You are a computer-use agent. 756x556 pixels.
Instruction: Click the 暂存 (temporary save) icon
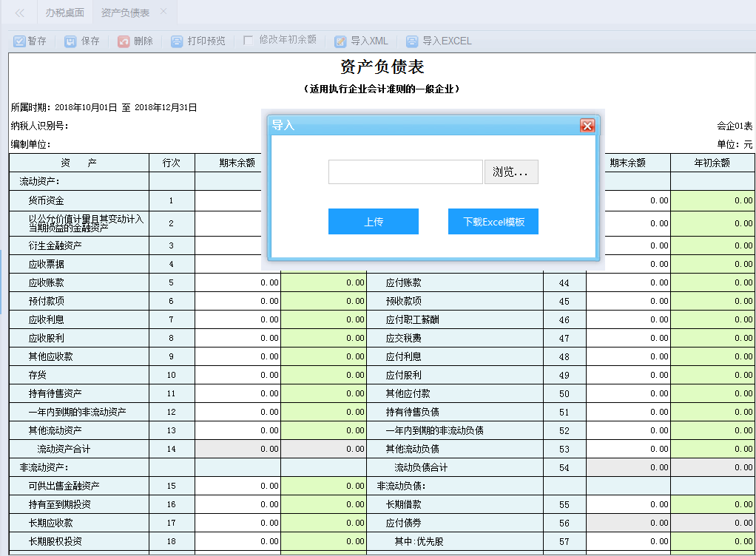click(x=19, y=41)
